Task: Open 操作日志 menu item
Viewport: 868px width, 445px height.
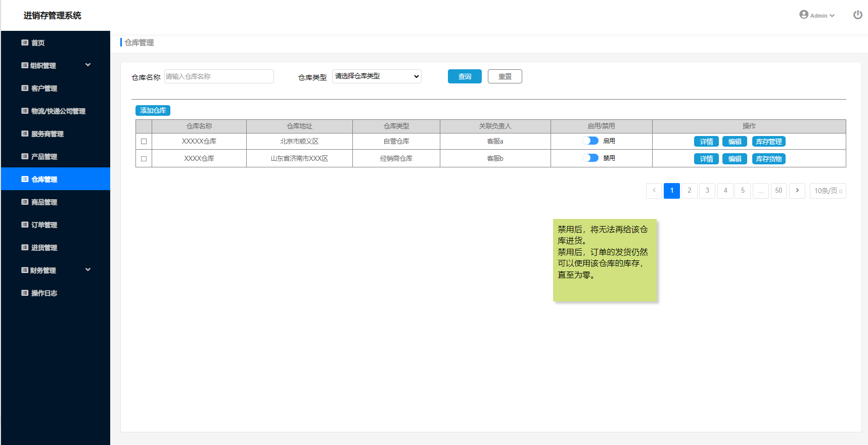Action: [x=56, y=293]
